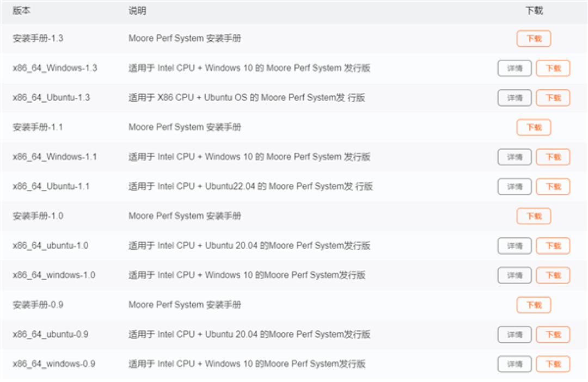
Task: Open 详情 for x86_64_Ubuntu-1.1
Action: (x=514, y=186)
